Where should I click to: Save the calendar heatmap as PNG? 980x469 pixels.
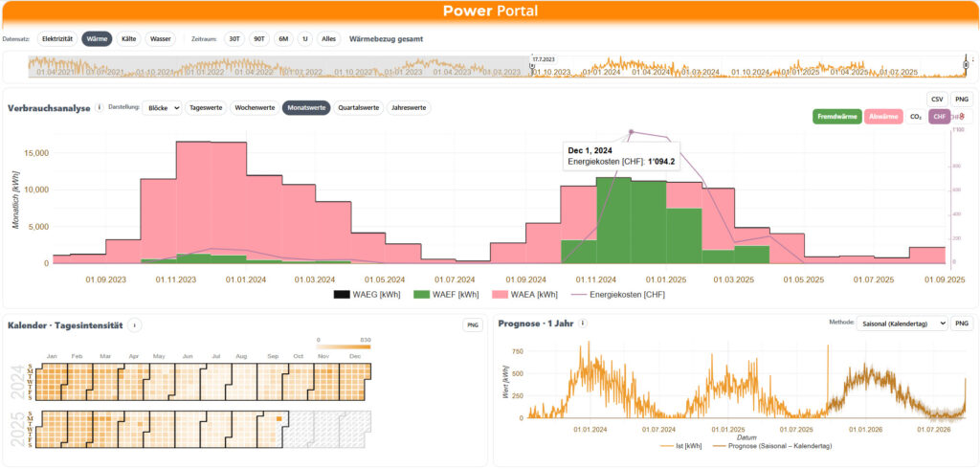click(473, 325)
